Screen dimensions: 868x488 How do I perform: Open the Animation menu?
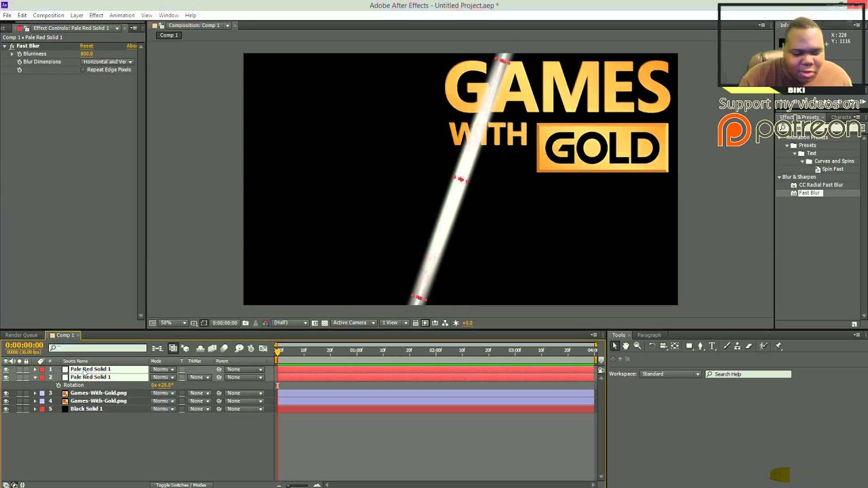point(122,15)
